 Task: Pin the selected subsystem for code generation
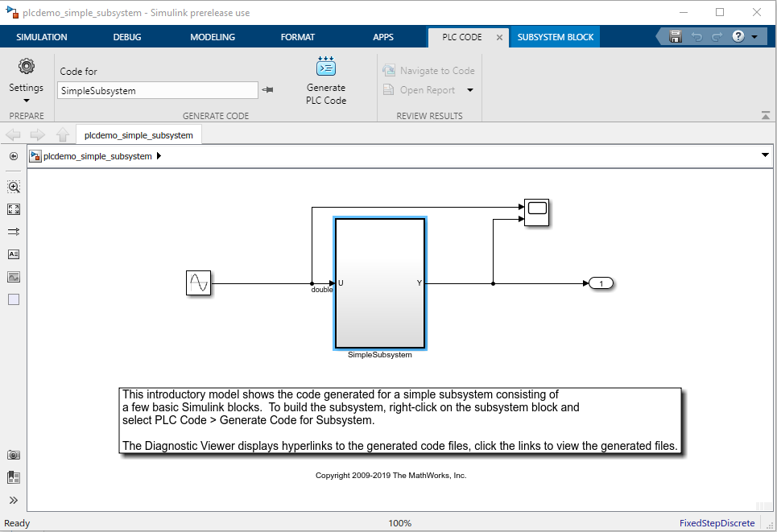(267, 89)
